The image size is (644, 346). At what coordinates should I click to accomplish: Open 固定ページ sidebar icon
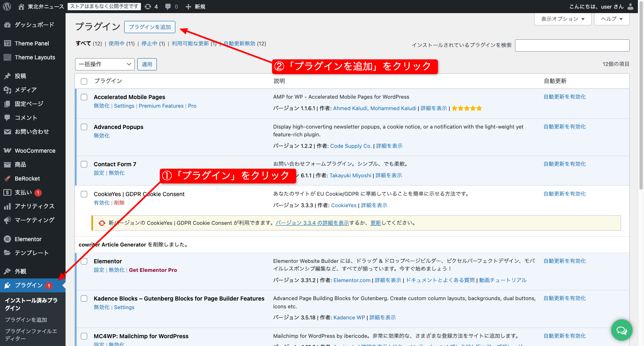click(7, 104)
